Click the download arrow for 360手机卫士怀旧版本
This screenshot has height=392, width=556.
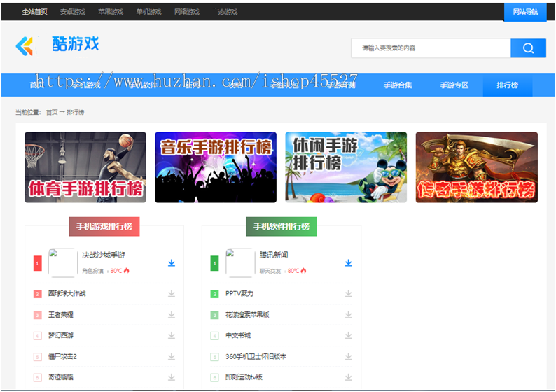(x=349, y=356)
